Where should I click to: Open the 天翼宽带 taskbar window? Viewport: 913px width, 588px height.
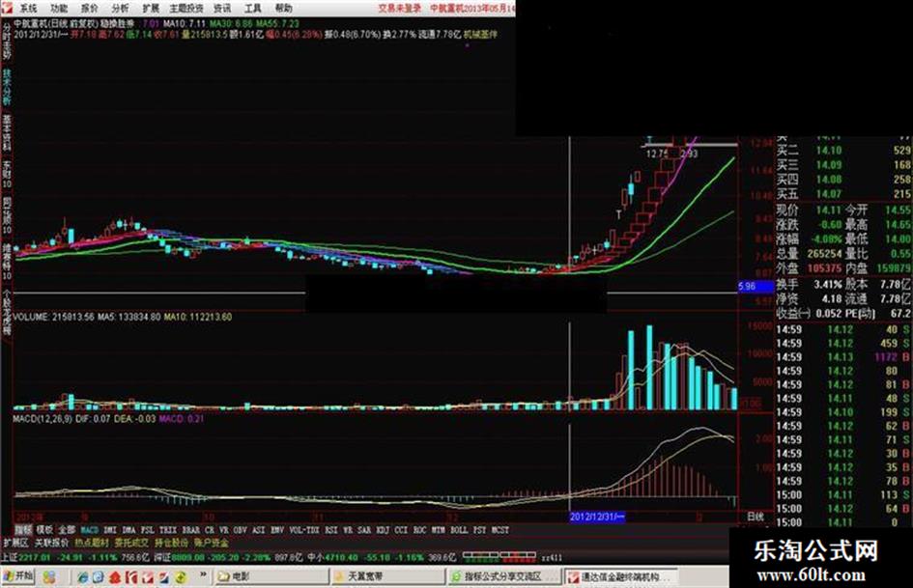point(387,577)
